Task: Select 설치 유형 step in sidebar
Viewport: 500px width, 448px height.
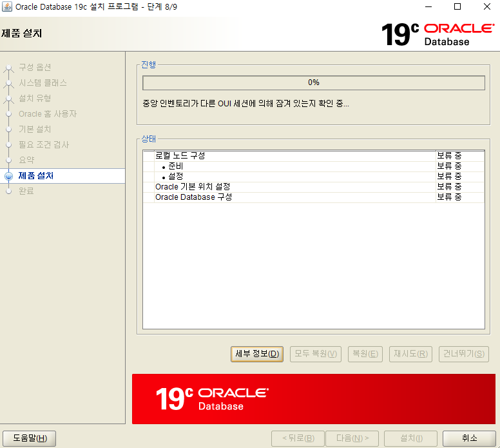Action: tap(35, 98)
